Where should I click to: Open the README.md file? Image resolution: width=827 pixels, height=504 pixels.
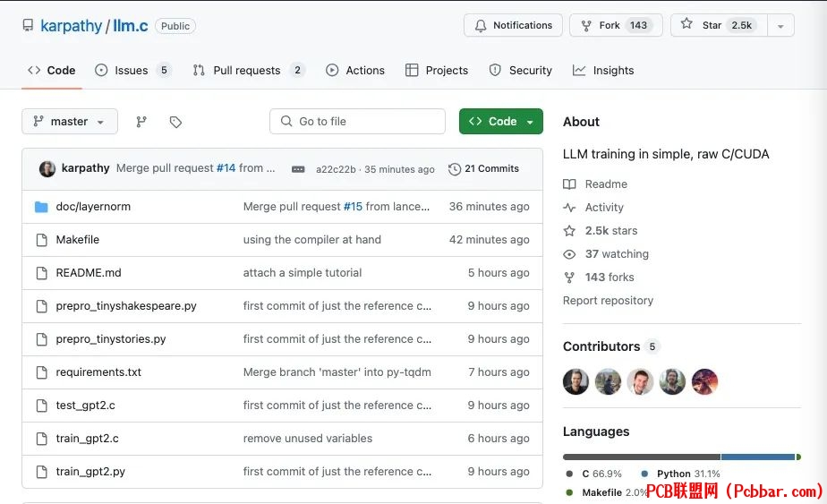89,273
